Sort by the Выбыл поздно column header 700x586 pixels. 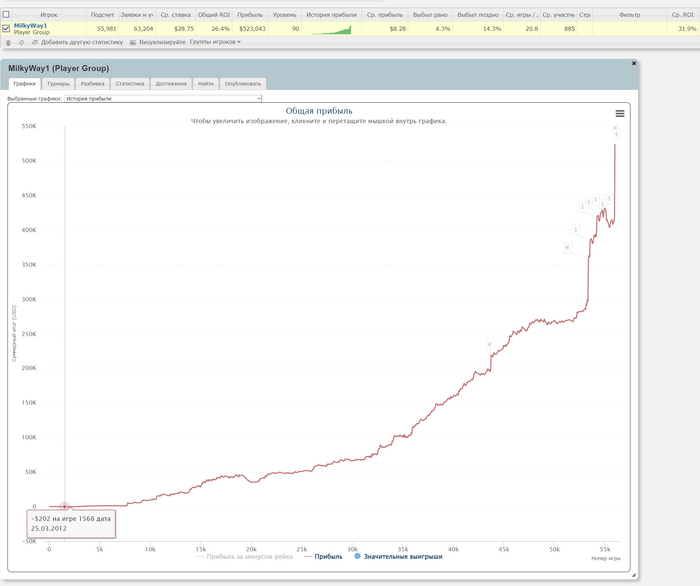(x=478, y=15)
